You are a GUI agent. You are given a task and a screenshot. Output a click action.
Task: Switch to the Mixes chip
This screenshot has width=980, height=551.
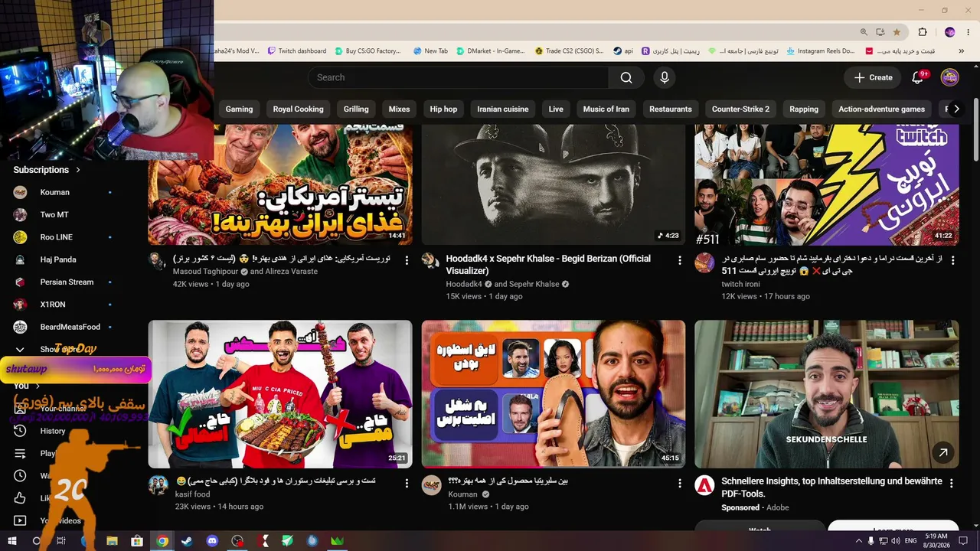pos(399,109)
